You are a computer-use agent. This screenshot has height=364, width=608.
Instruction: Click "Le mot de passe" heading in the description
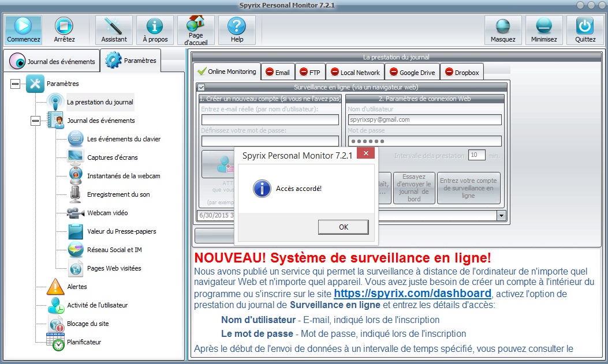(x=257, y=334)
